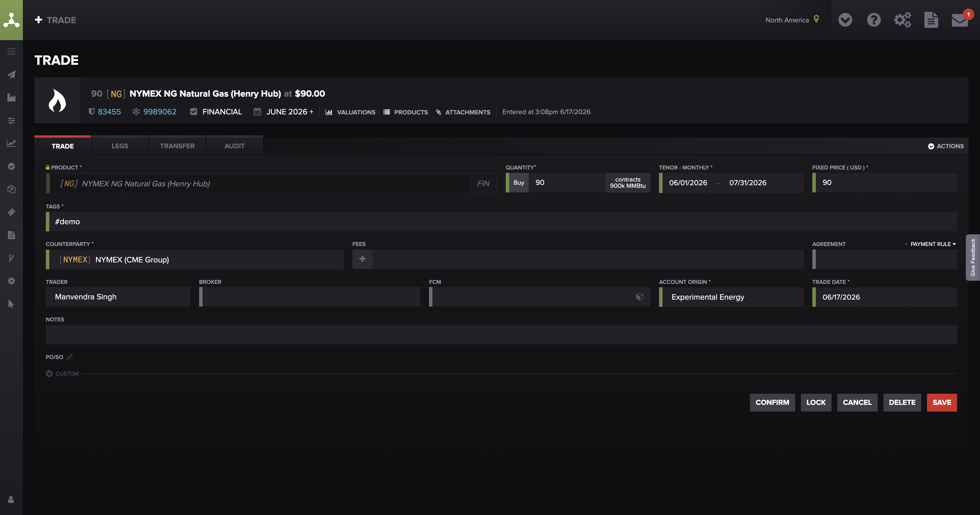Screen dimensions: 980x515
Task: Open the copy documents sidebar icon
Action: (11, 189)
